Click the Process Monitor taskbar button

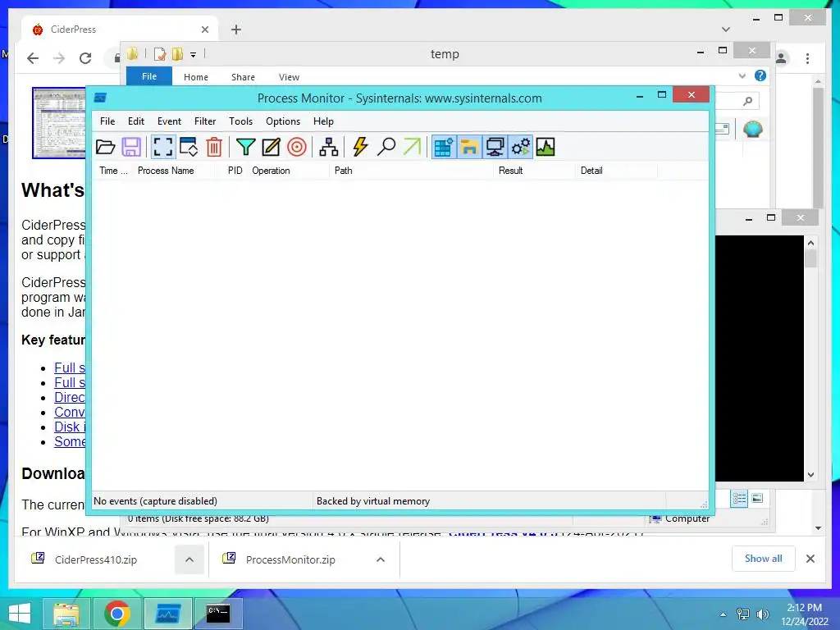click(167, 614)
